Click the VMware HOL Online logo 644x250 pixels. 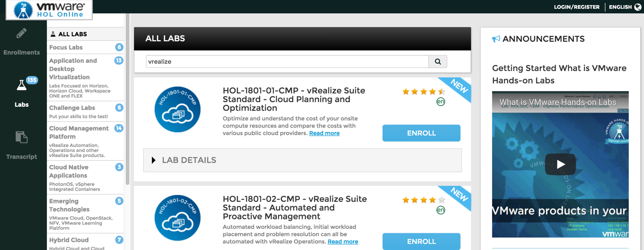click(x=49, y=10)
